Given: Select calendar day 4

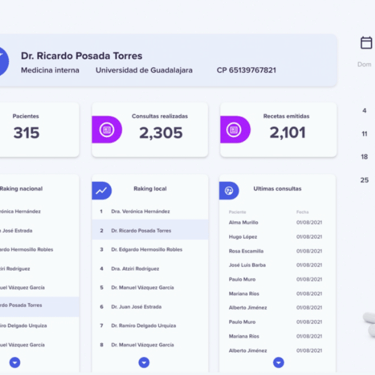Looking at the screenshot, I should tap(364, 110).
